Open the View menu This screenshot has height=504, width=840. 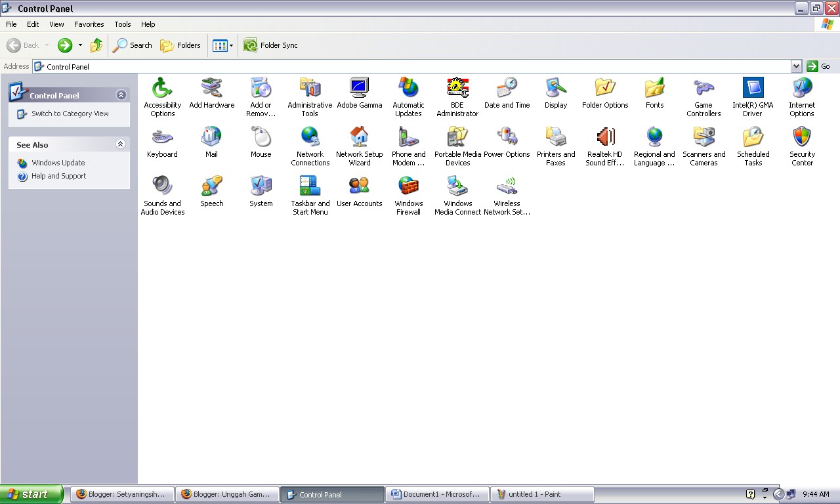point(56,24)
